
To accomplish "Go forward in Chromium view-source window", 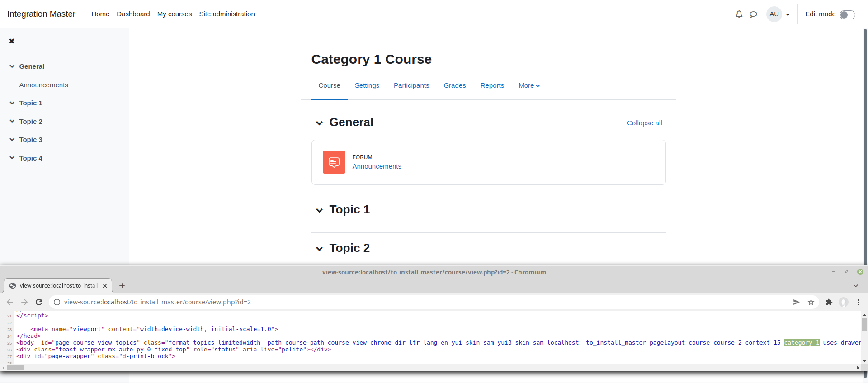I will point(24,302).
